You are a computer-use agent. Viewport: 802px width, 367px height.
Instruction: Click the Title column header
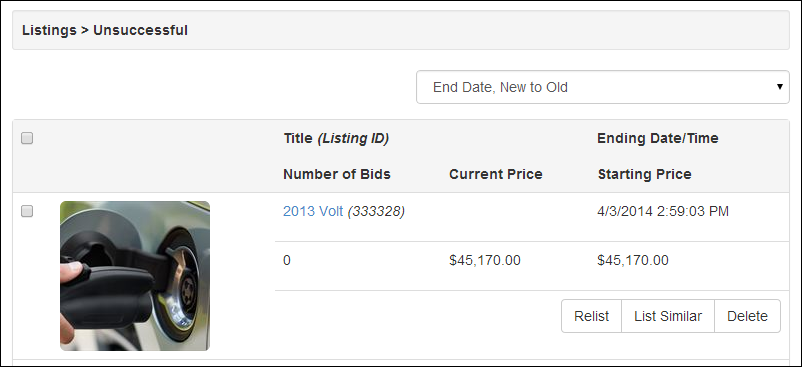click(x=298, y=138)
